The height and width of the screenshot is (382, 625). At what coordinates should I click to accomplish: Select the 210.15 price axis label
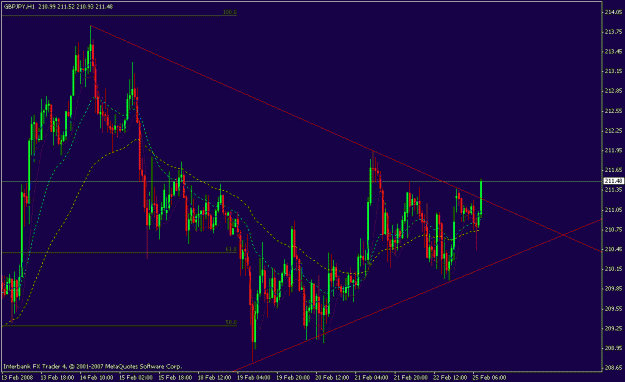(613, 269)
